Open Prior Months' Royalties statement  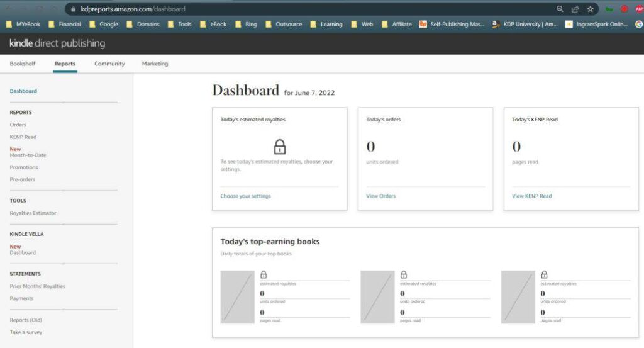(x=37, y=286)
